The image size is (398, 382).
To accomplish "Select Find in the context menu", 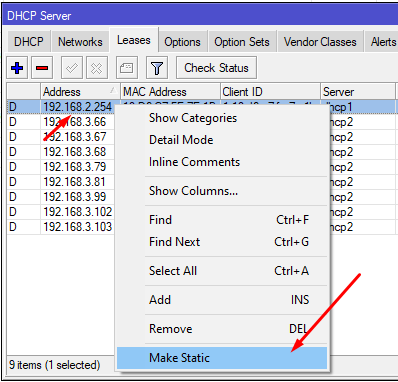I will tap(222, 220).
